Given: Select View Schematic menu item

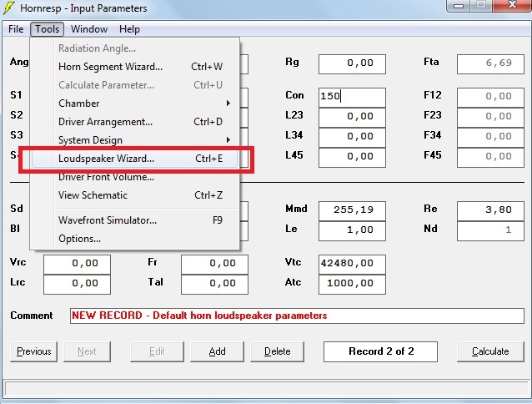Looking at the screenshot, I should (x=136, y=195).
